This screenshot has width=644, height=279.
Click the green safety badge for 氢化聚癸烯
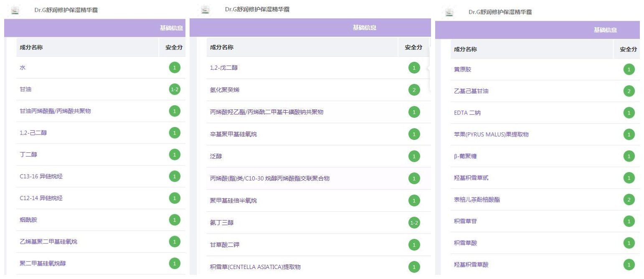coord(414,90)
